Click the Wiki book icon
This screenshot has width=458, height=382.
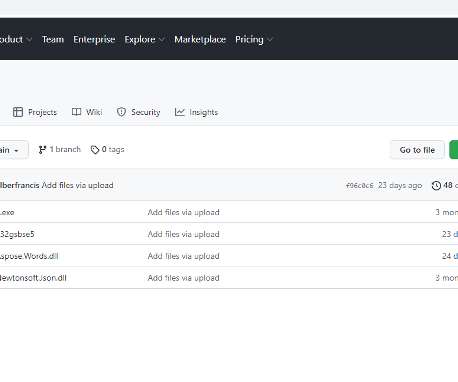(x=76, y=112)
